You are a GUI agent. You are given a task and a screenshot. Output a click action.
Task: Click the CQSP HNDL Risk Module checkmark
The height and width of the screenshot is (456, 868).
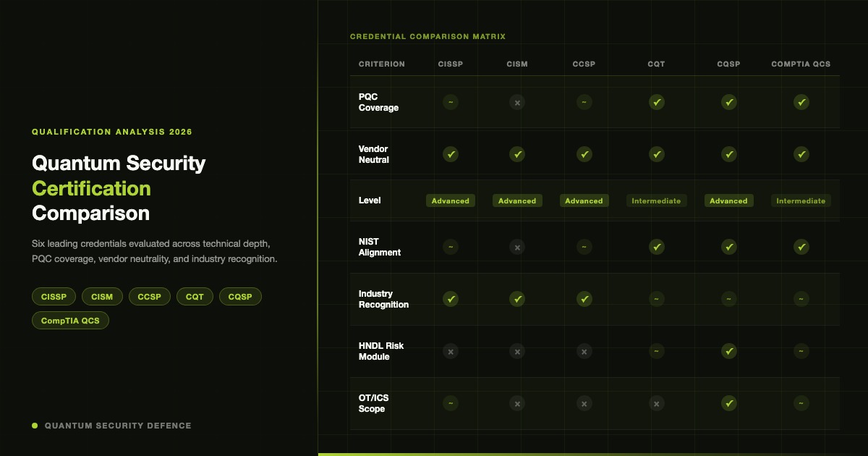[x=728, y=351]
